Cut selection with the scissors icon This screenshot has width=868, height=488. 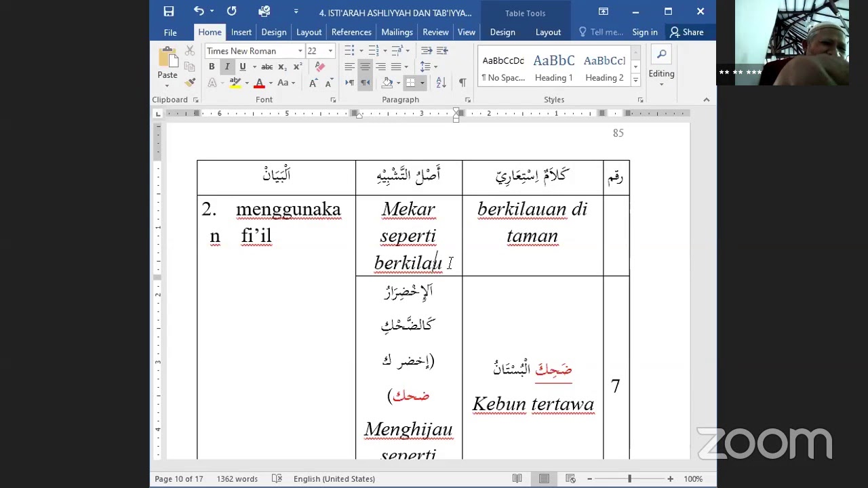click(190, 51)
